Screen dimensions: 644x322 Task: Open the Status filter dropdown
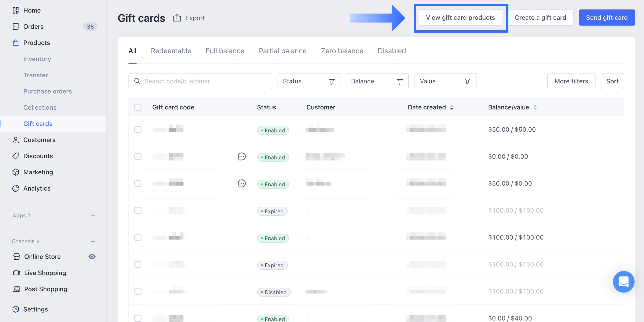(309, 81)
